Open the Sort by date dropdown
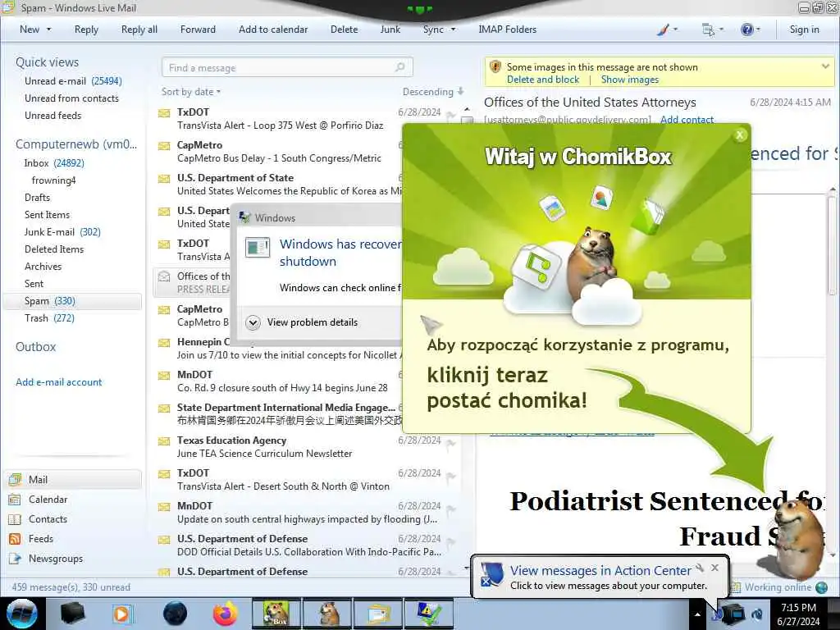Screen dimensions: 840x630 point(190,92)
